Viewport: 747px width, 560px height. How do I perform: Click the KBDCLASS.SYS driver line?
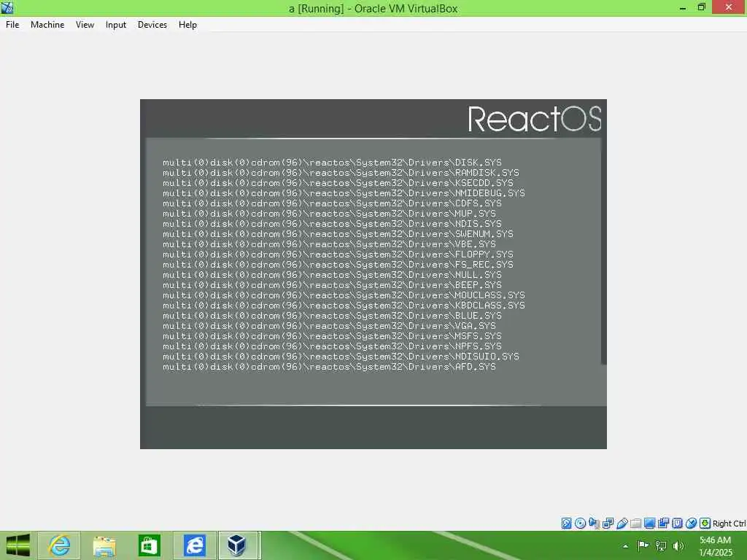344,306
